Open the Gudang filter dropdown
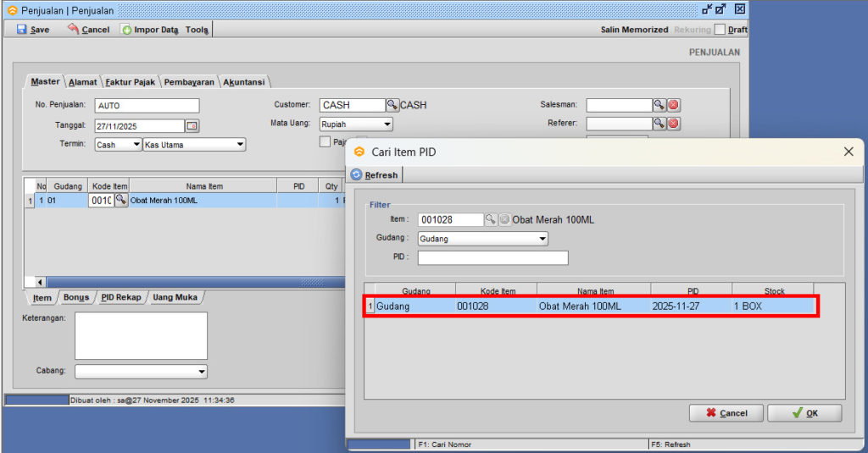This screenshot has height=453, width=868. (542, 239)
